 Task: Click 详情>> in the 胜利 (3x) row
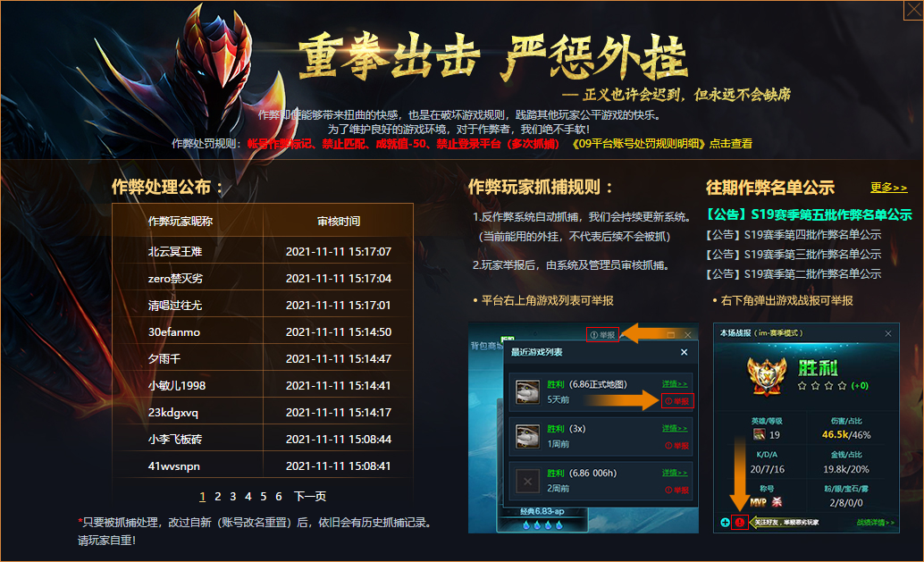674,428
